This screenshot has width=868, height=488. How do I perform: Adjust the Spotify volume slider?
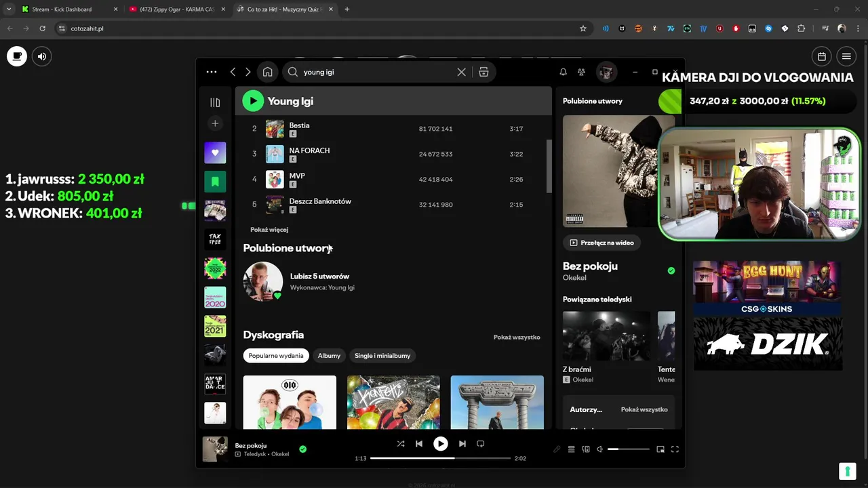[629, 449]
